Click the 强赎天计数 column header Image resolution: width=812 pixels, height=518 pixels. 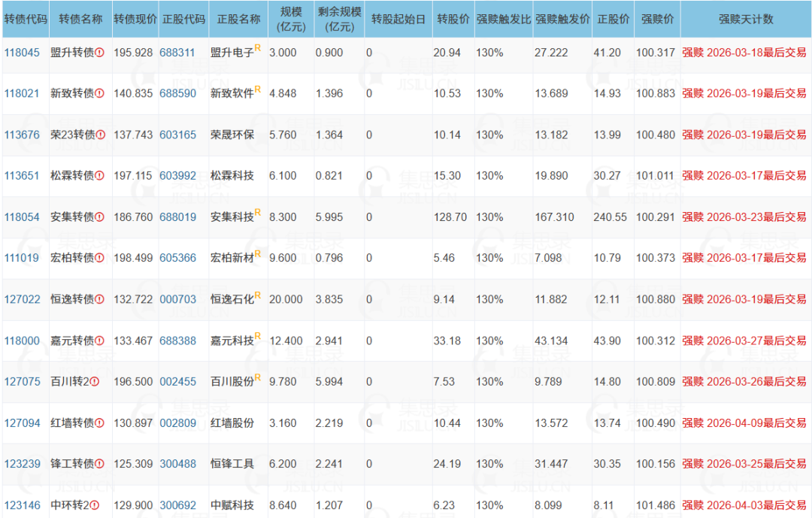[746, 20]
